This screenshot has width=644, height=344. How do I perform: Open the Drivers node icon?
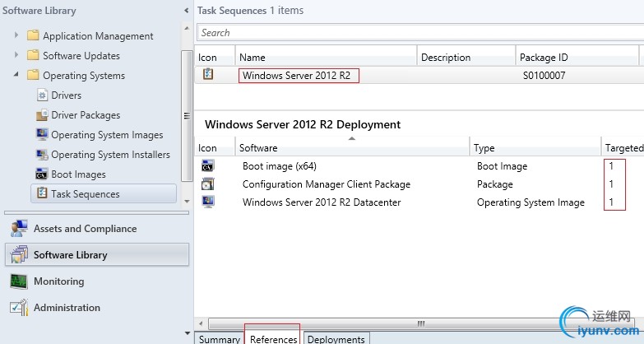[x=43, y=95]
